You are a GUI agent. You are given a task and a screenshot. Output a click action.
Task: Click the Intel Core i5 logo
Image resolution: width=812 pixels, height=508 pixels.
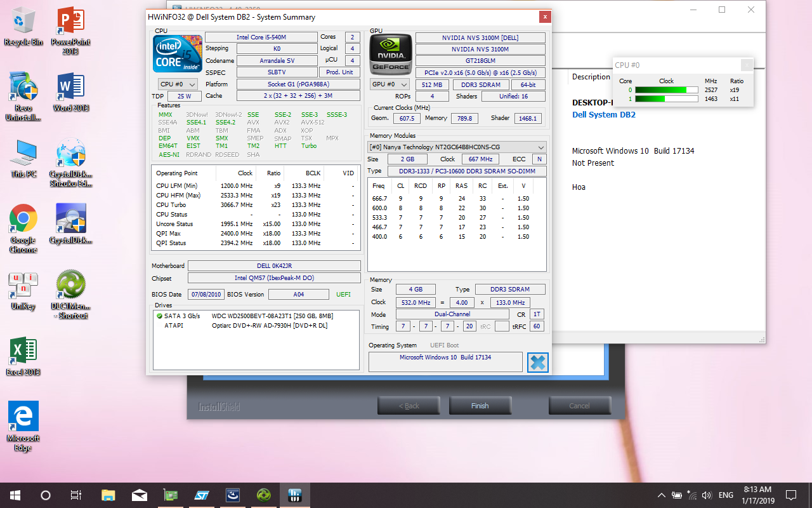[x=178, y=53]
